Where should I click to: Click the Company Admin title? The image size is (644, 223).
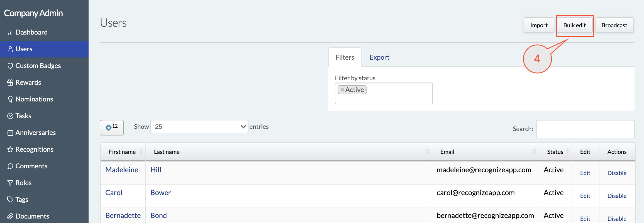[33, 13]
